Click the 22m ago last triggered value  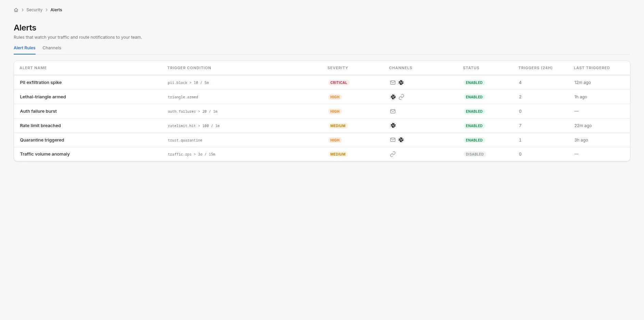pyautogui.click(x=583, y=126)
